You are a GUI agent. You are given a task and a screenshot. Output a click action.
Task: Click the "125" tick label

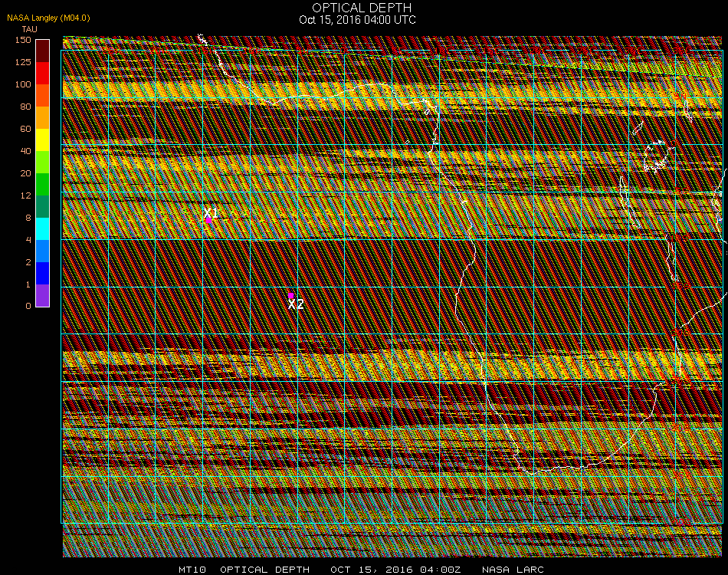point(23,62)
